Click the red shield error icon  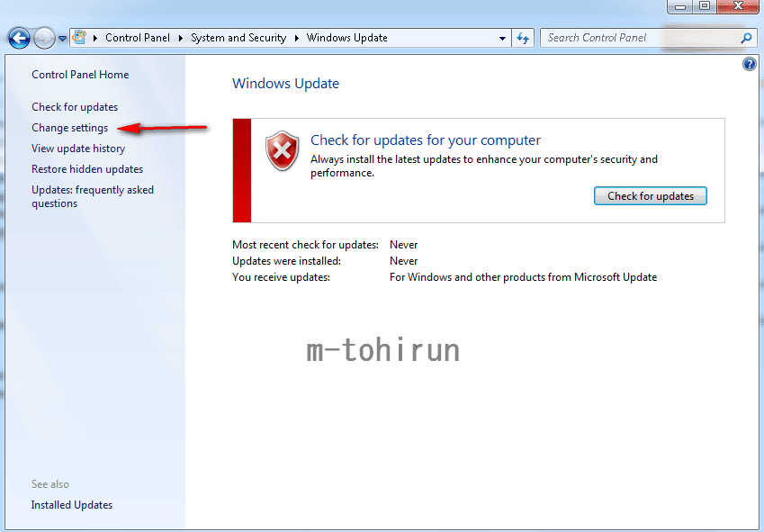pyautogui.click(x=283, y=150)
